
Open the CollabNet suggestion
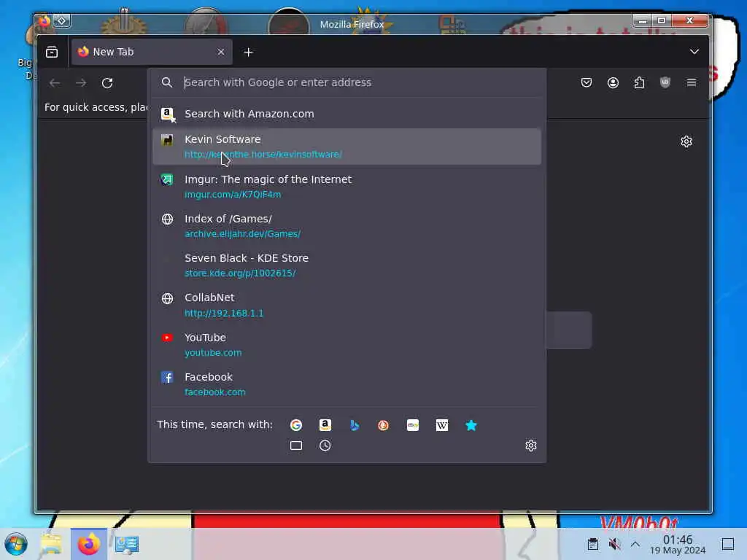[347, 305]
